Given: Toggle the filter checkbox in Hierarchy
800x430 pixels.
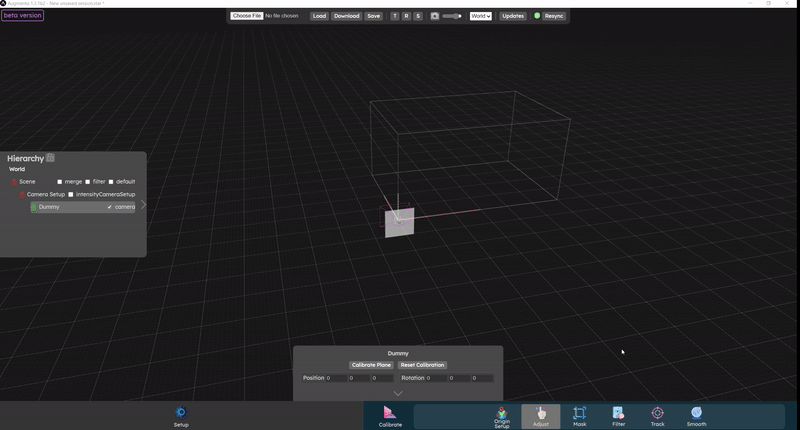Looking at the screenshot, I should click(88, 182).
